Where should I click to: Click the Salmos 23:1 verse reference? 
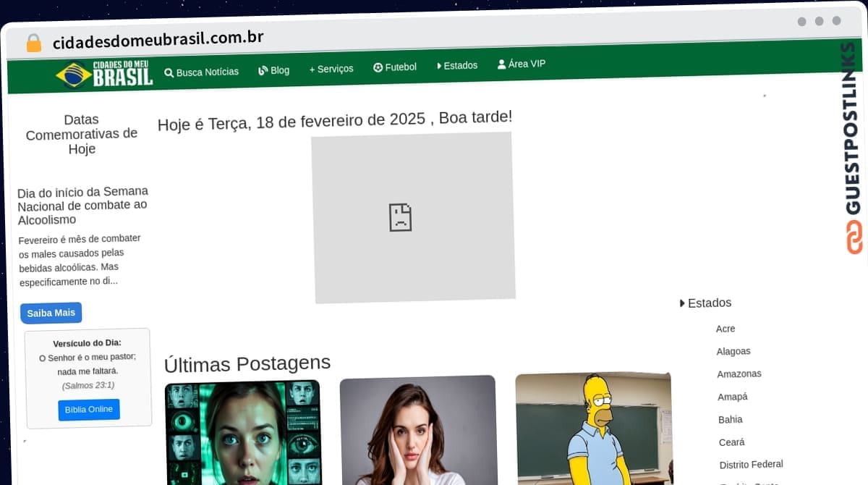click(88, 385)
